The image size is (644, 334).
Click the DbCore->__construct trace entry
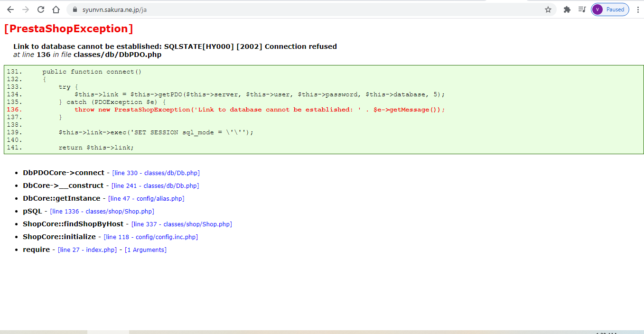pyautogui.click(x=63, y=186)
